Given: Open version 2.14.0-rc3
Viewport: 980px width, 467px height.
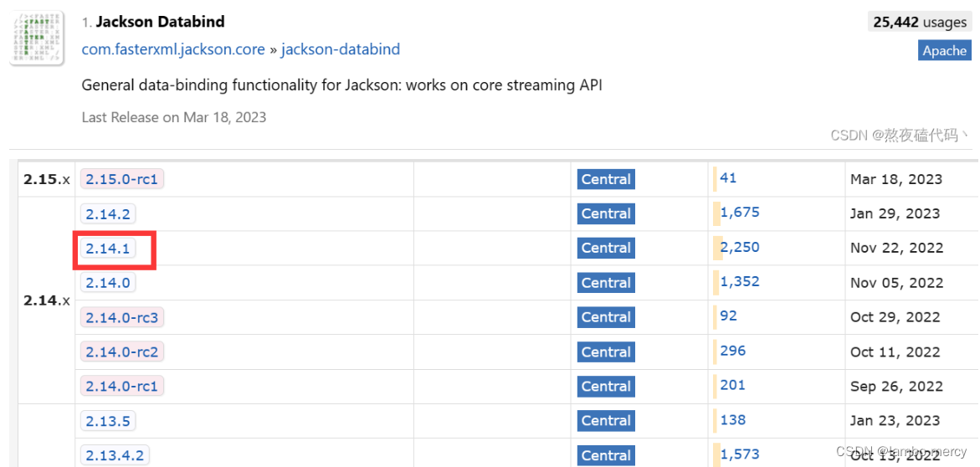Looking at the screenshot, I should (122, 317).
